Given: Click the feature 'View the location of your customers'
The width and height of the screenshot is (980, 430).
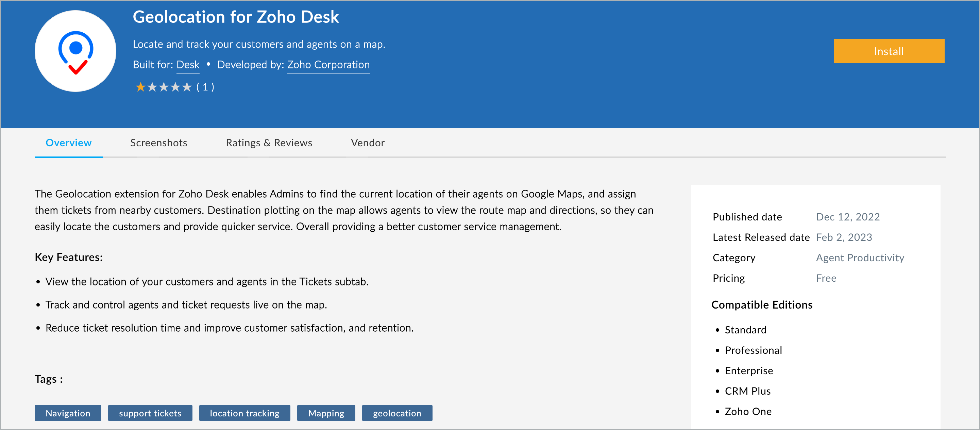Looking at the screenshot, I should click(x=207, y=282).
